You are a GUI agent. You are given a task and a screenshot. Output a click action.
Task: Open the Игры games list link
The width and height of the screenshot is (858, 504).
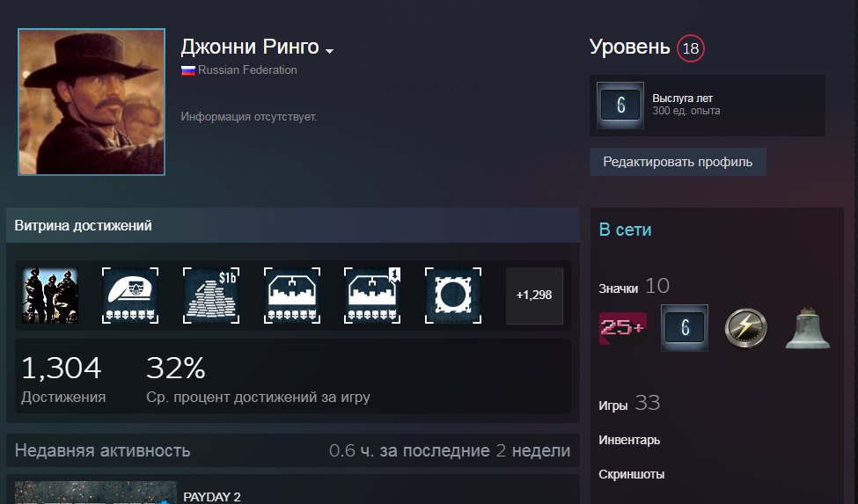(x=612, y=405)
